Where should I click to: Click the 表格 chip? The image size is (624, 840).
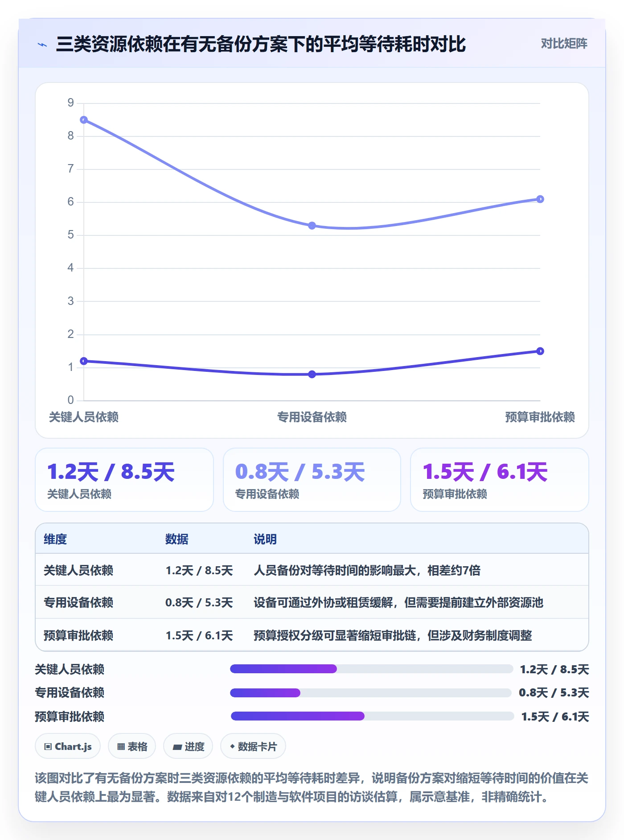(x=132, y=746)
